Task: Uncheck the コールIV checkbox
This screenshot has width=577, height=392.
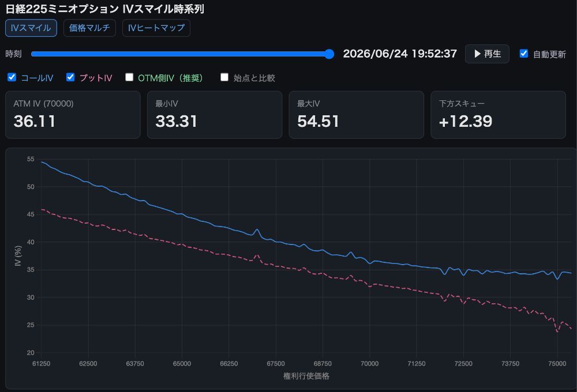Action: 12,77
